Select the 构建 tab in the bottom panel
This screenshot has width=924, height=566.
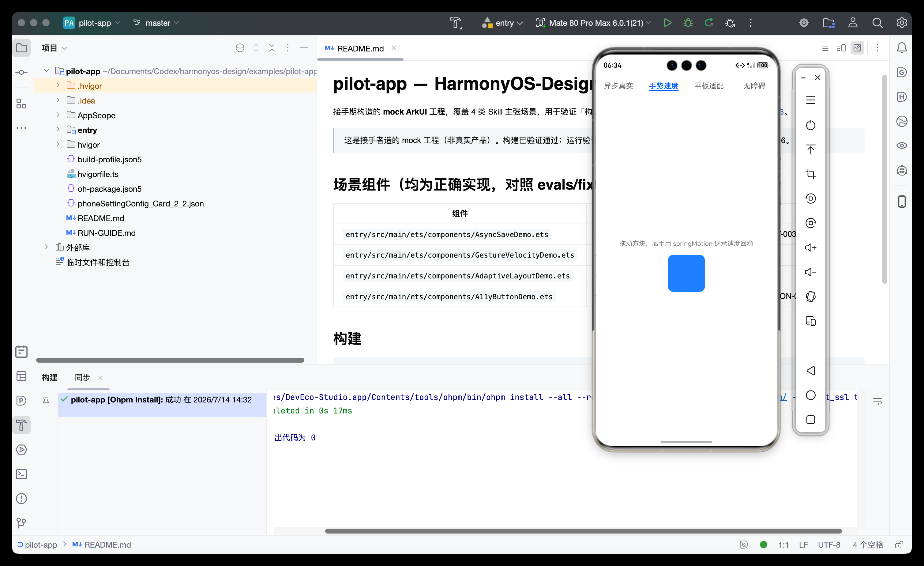pos(49,377)
